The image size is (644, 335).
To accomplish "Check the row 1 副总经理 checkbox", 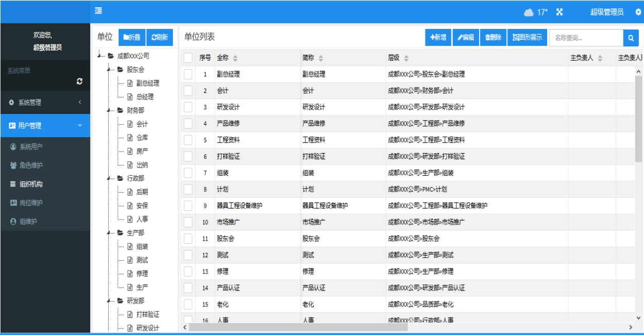I will 188,74.
